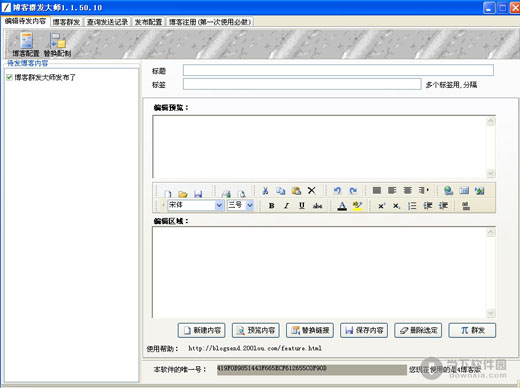Switch to the 编辑待发内容 tab
Viewport: 520px width, 388px height.
(x=25, y=21)
